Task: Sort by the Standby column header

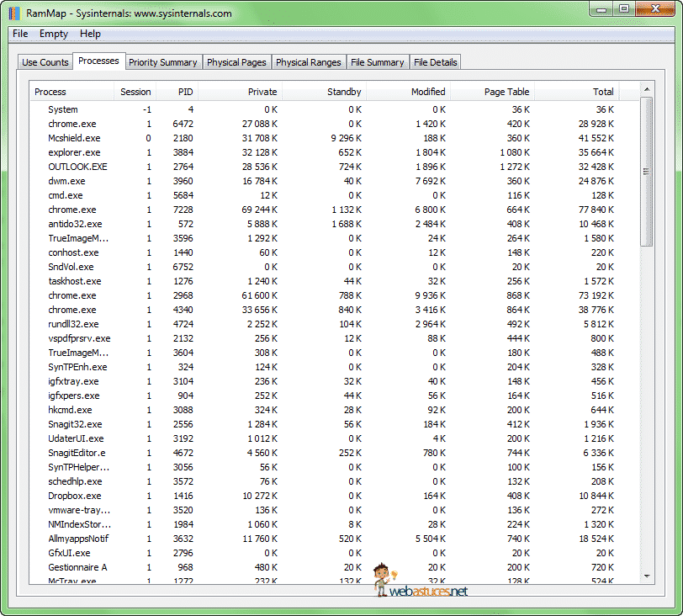Action: pos(324,92)
